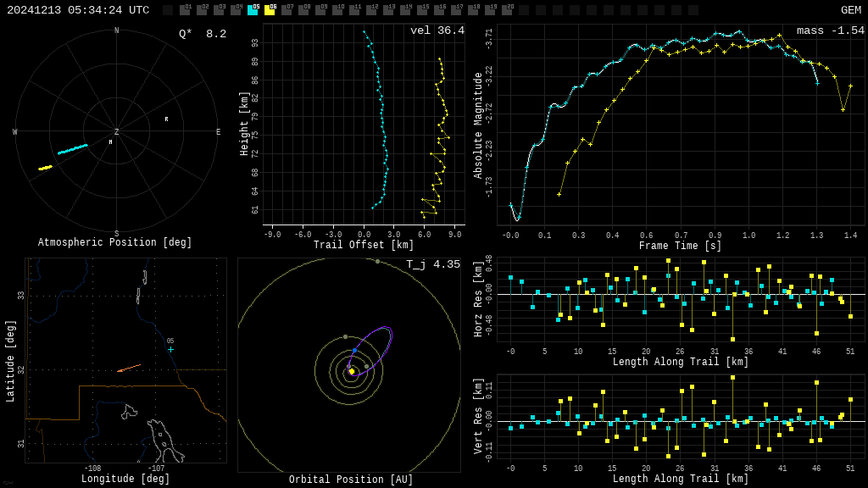Toggle the station 01 box in top bar
This screenshot has height=488, width=868.
pyautogui.click(x=185, y=10)
